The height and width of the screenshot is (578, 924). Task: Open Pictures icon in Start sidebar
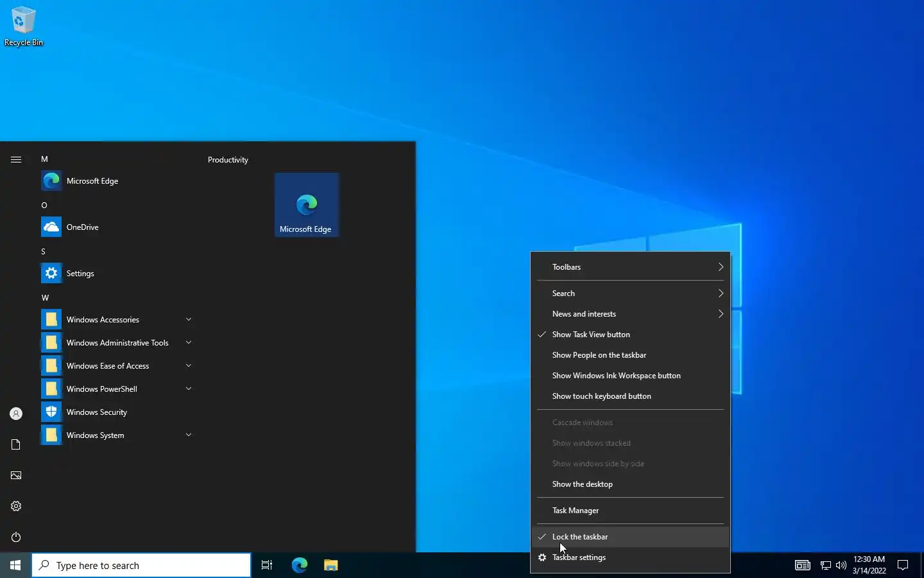[16, 475]
